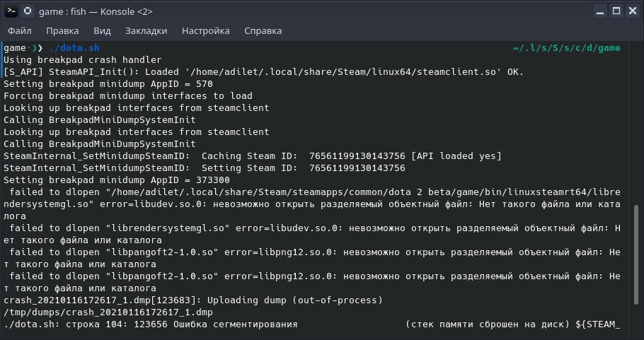644x340 pixels.
Task: Click '(стек памяти сброшен на диск)' text
Action: (x=488, y=324)
